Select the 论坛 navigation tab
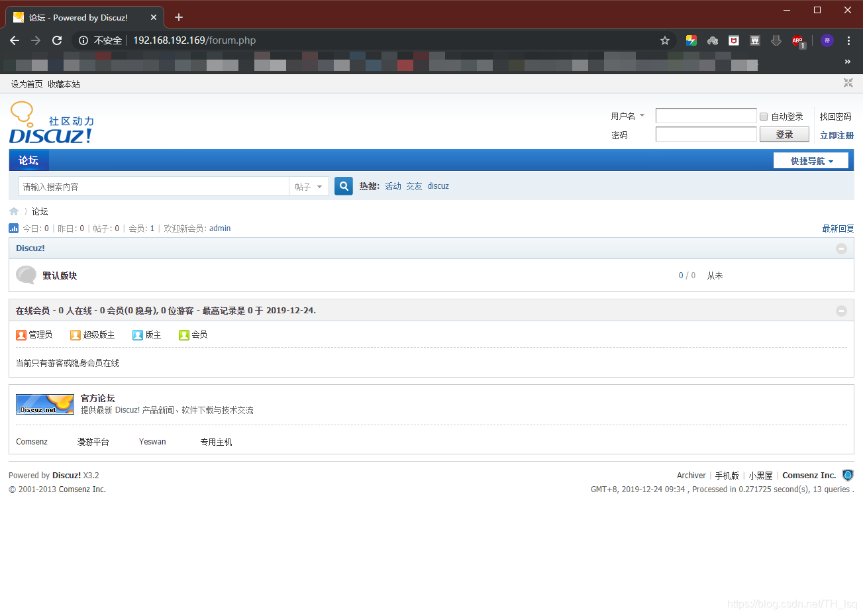Image resolution: width=863 pixels, height=616 pixels. coord(28,160)
